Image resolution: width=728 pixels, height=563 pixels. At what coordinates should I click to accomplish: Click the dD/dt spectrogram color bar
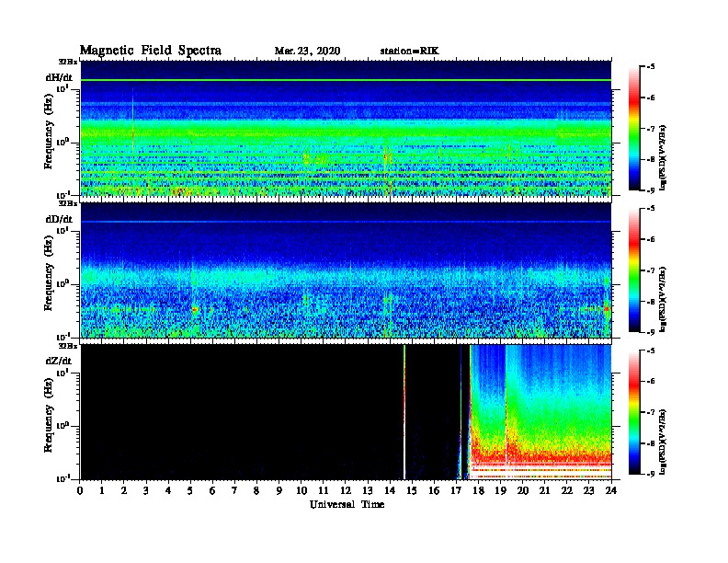click(634, 270)
